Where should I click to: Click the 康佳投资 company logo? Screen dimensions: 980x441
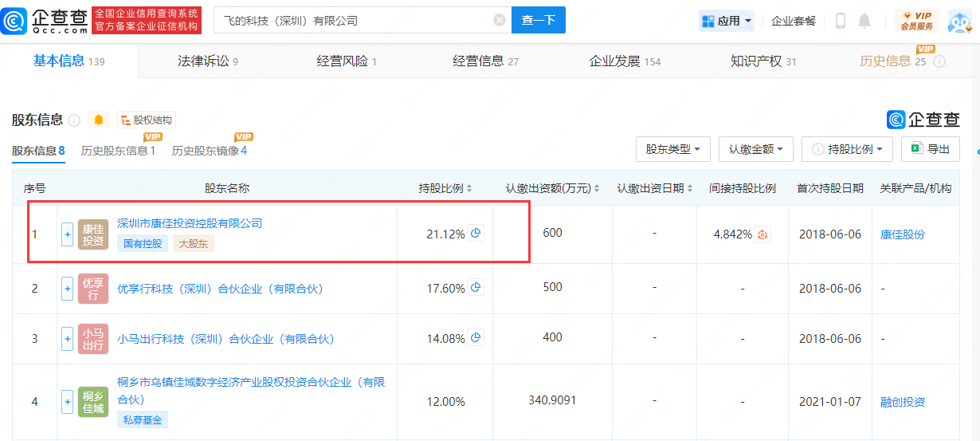click(93, 234)
